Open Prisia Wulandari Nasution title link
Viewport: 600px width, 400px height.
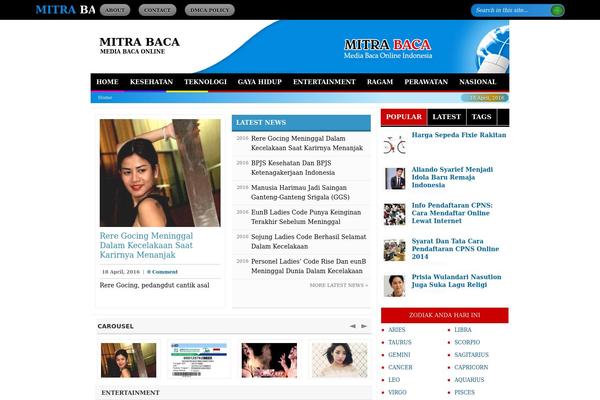[x=457, y=281]
